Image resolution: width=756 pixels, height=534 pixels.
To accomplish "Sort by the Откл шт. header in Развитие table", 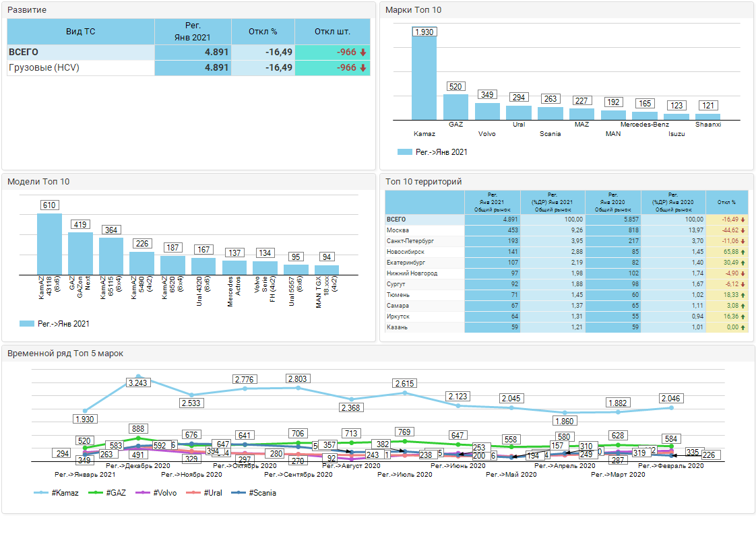I will 332,32.
